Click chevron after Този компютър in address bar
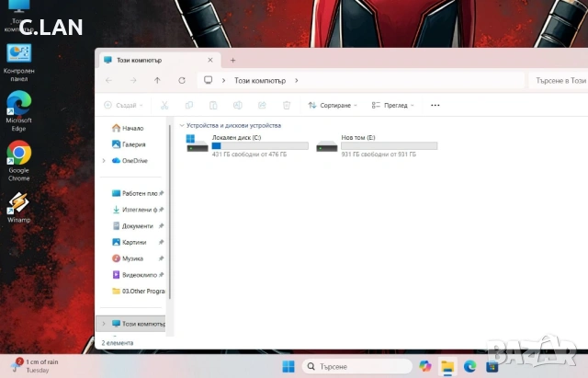 point(296,80)
